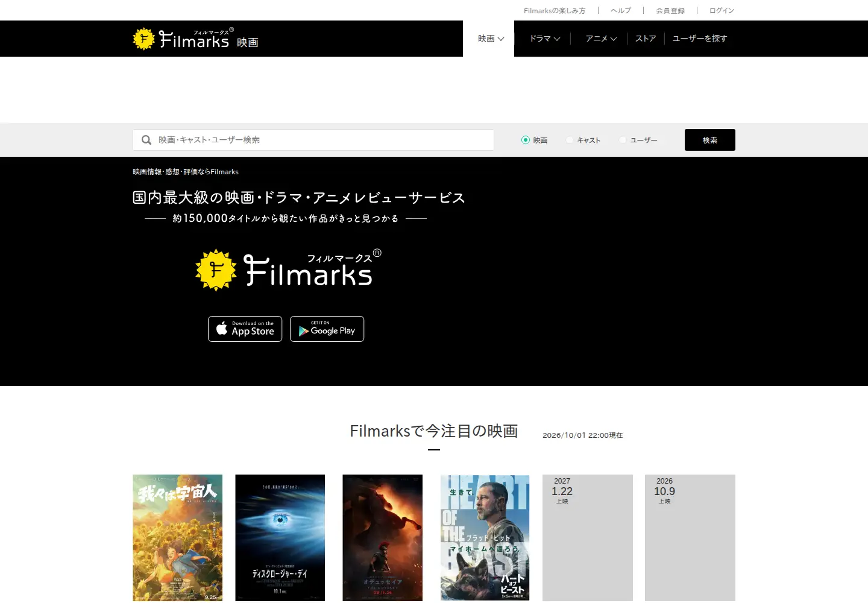868x603 pixels.
Task: Go to 会員登録 sign-up link
Action: 670,11
